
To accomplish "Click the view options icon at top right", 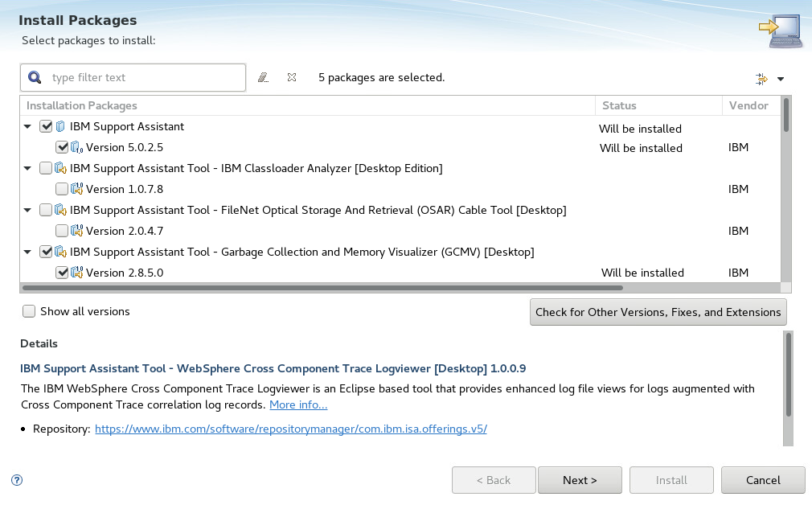I will coord(761,79).
